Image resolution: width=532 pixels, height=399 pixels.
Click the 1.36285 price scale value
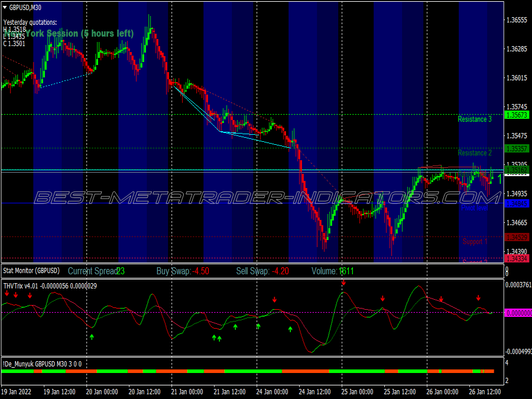[517, 49]
